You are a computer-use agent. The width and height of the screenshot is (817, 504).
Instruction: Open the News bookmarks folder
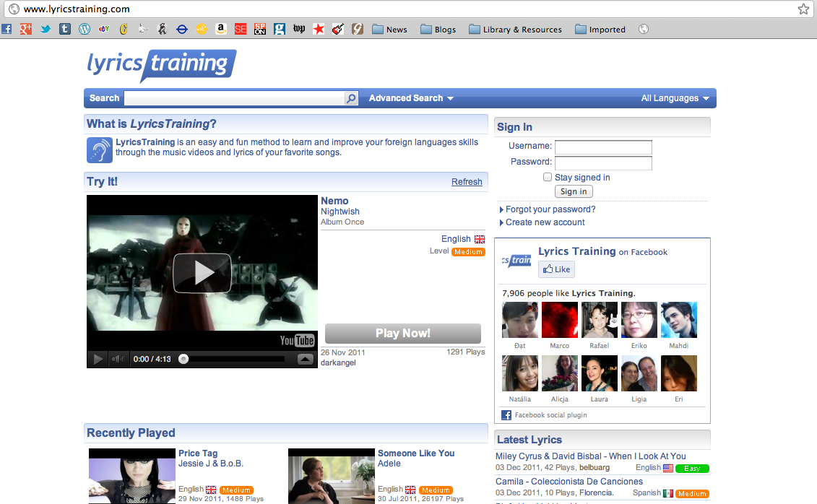390,29
